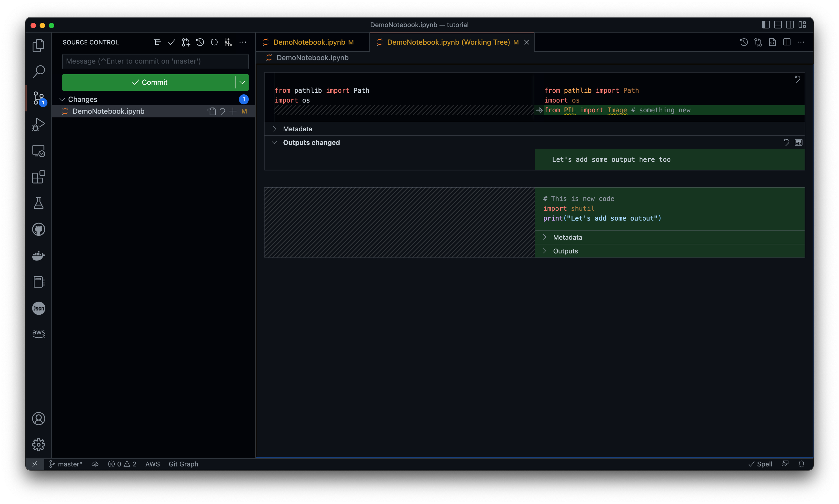Collapse the Changes group
839x504 pixels.
pos(62,99)
